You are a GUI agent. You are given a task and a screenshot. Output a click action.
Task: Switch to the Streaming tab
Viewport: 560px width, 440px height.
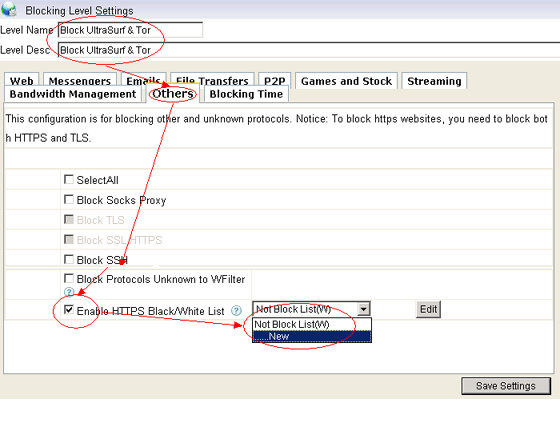[434, 81]
